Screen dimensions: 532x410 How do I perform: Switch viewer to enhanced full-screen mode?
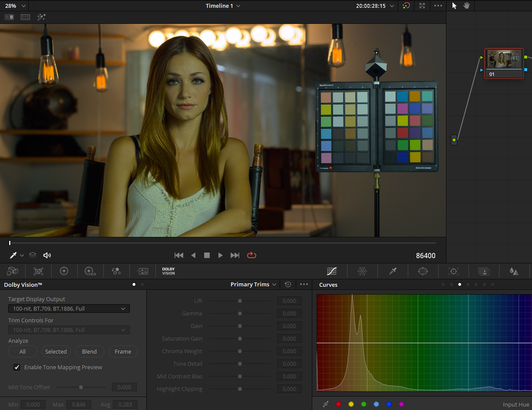click(422, 6)
